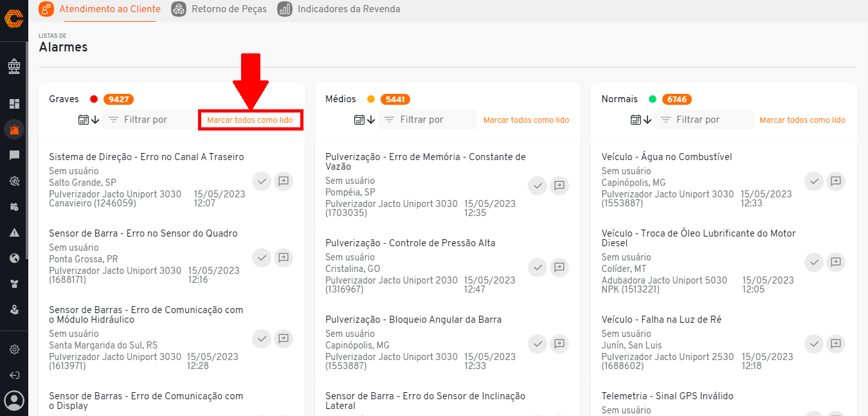
Task: Mark the Troca de Óleo Lubrificante alarm as read
Action: 814,262
